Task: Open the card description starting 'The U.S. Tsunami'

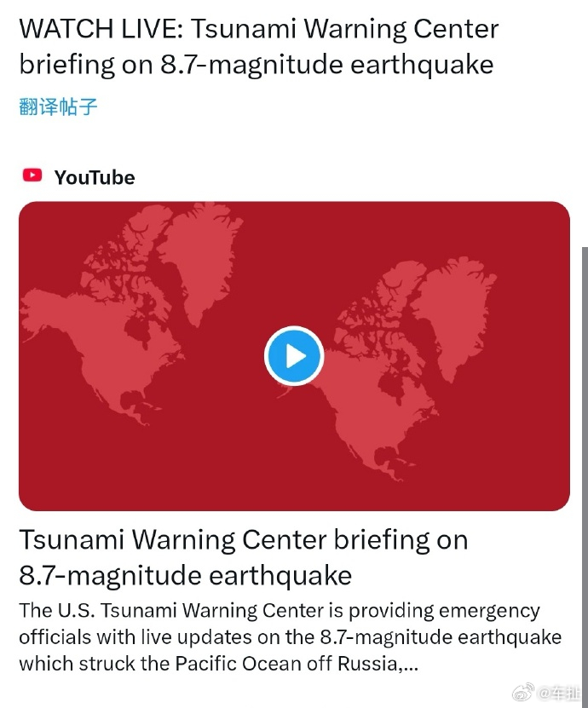Action: 290,637
